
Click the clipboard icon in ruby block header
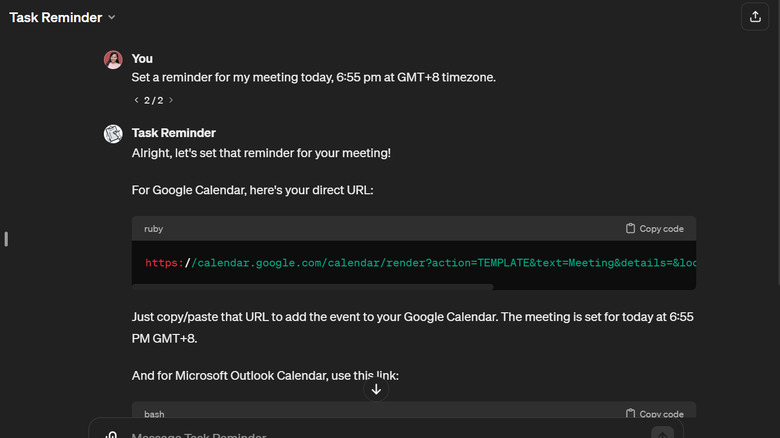click(x=630, y=228)
